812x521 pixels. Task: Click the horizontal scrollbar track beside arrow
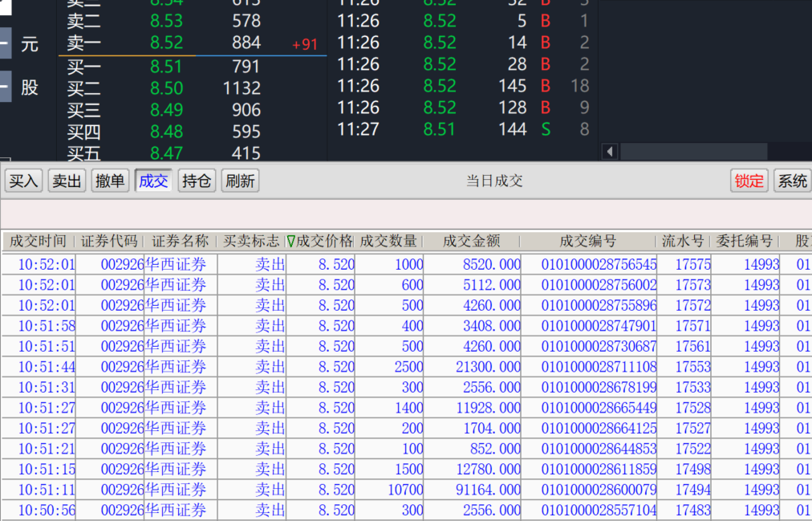click(x=694, y=152)
